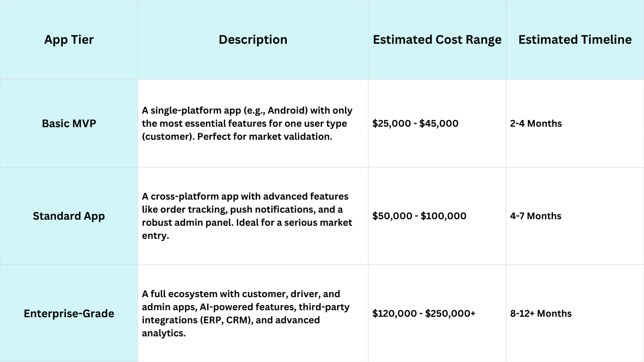Image resolution: width=644 pixels, height=362 pixels.
Task: Select the Estimated Timeline column header
Action: coord(575,40)
